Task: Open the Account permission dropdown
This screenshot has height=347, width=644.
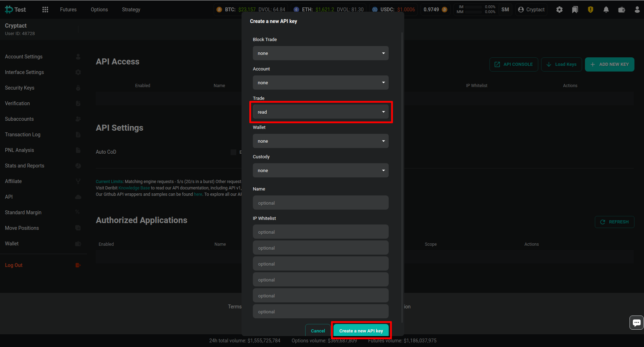Action: point(321,83)
